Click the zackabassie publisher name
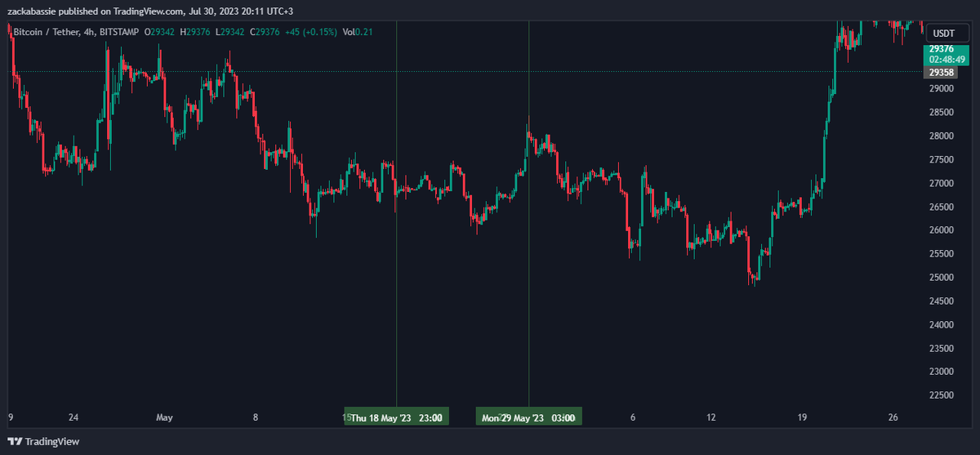 [x=32, y=11]
